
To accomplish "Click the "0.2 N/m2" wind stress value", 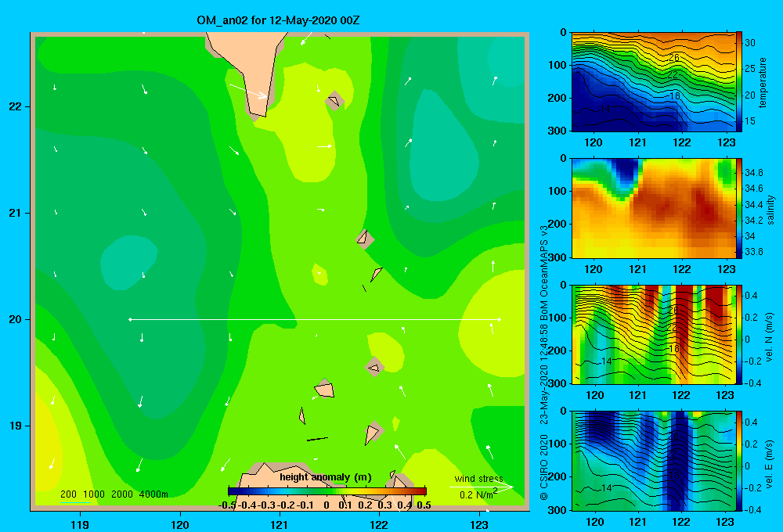I will [478, 494].
